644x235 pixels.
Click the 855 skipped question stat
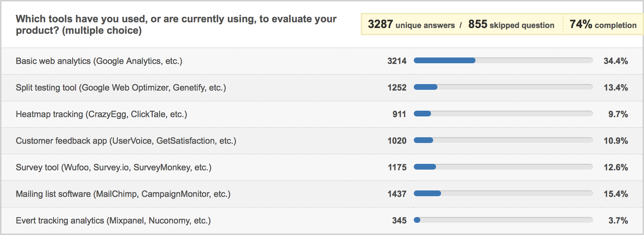coord(511,24)
